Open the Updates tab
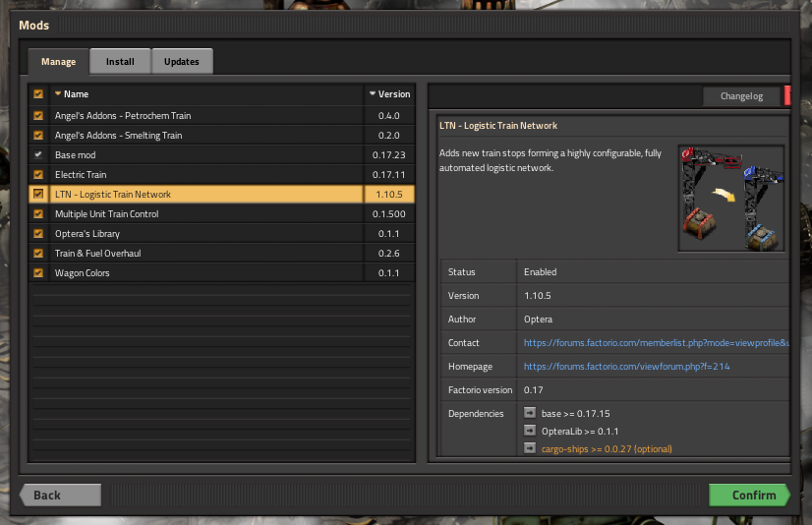The height and width of the screenshot is (525, 812). [182, 62]
